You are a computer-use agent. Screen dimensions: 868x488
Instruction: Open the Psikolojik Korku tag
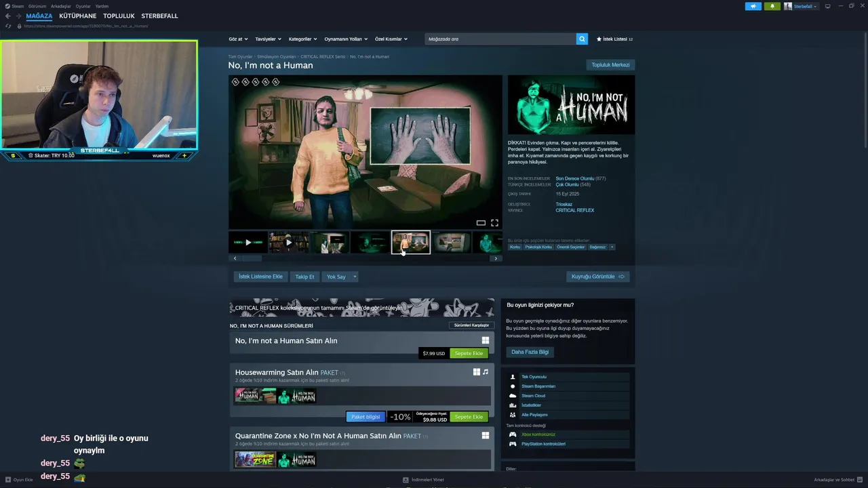click(x=538, y=247)
